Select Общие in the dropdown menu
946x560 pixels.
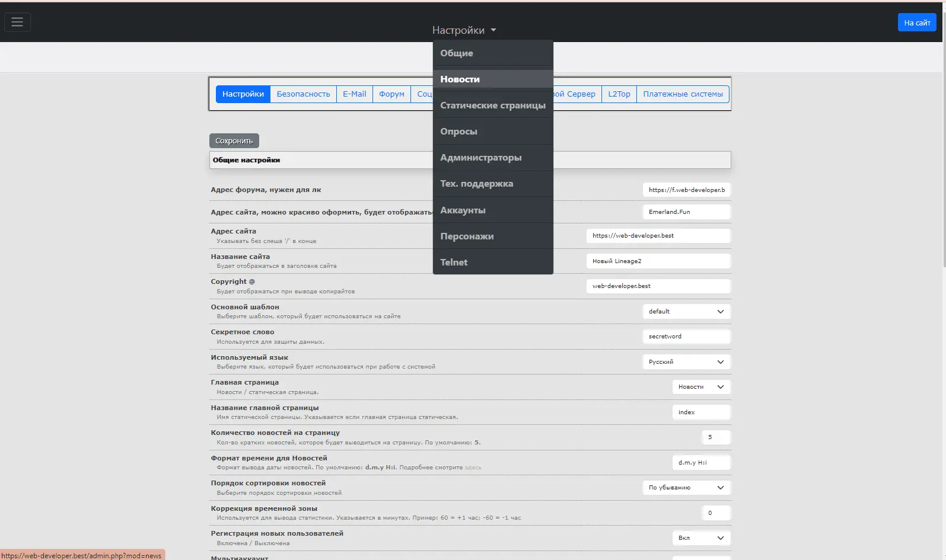[x=493, y=53]
